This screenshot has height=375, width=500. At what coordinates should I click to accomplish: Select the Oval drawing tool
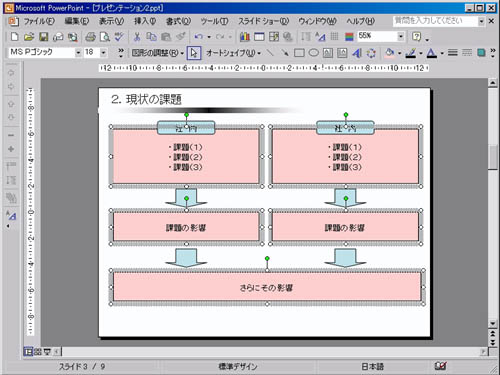[x=313, y=53]
